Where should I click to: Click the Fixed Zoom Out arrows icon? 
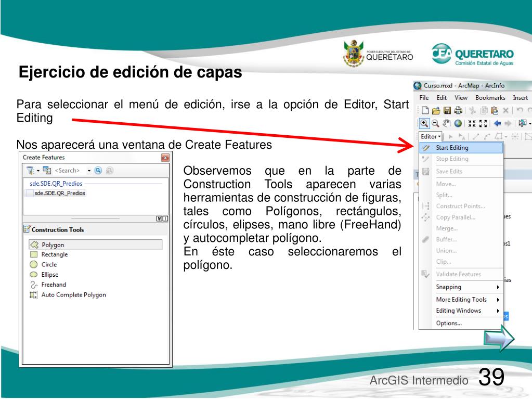(483, 123)
